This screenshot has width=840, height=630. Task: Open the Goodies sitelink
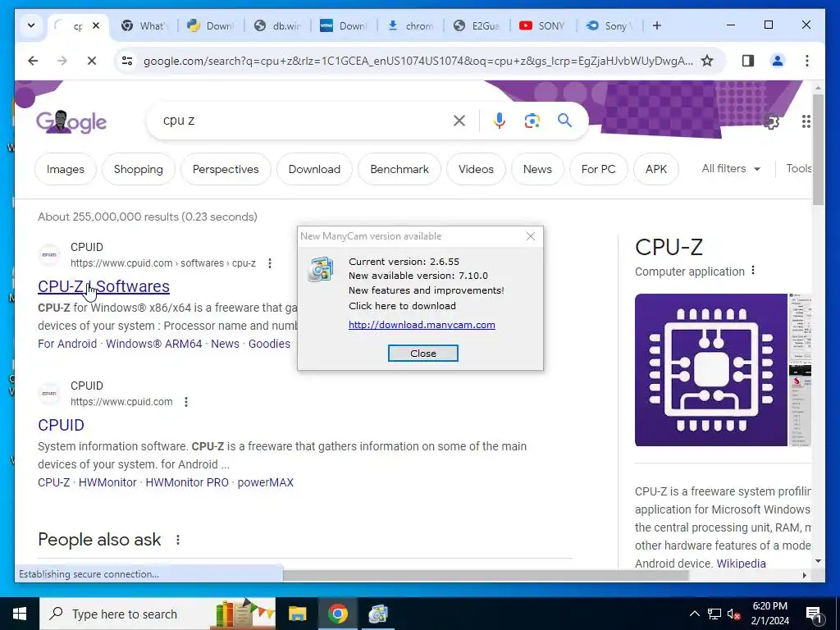click(x=269, y=344)
